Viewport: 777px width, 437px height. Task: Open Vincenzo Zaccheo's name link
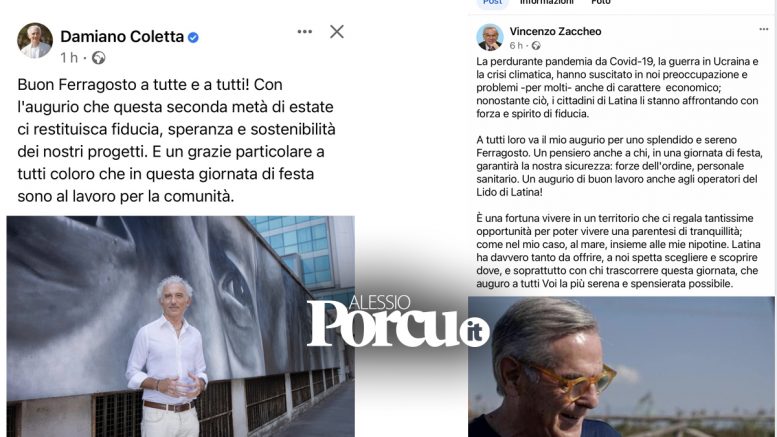555,31
